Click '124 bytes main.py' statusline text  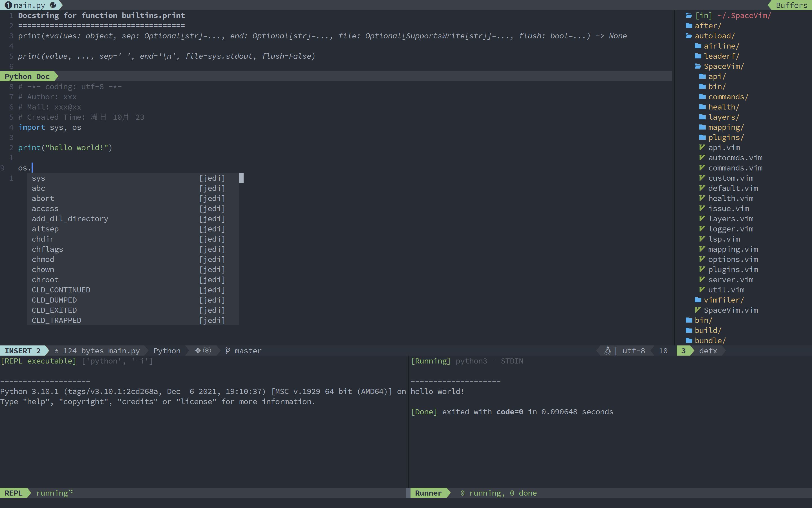pyautogui.click(x=101, y=351)
